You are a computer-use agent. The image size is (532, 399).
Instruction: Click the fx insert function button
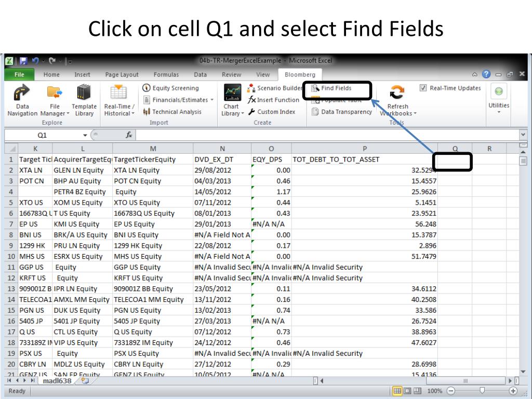[x=129, y=135]
